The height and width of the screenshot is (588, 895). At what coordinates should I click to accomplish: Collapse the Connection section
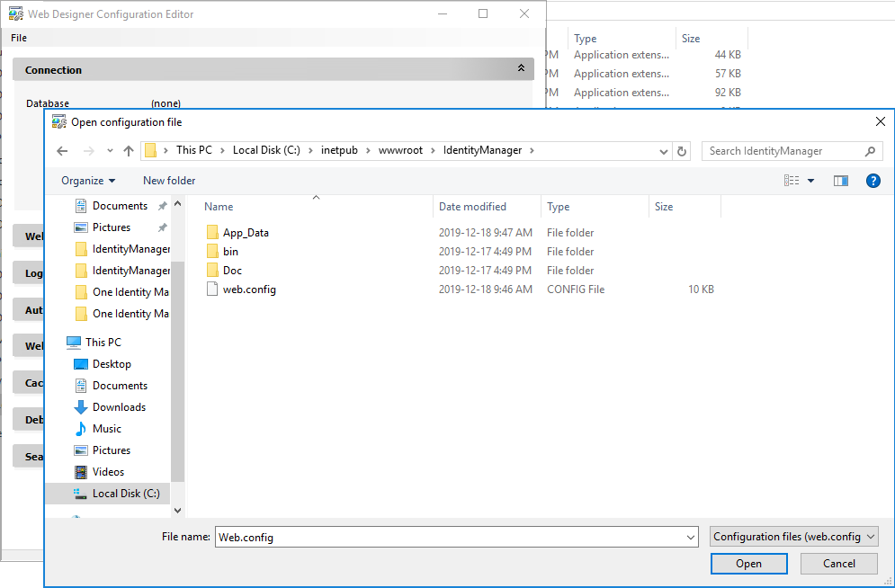[521, 69]
